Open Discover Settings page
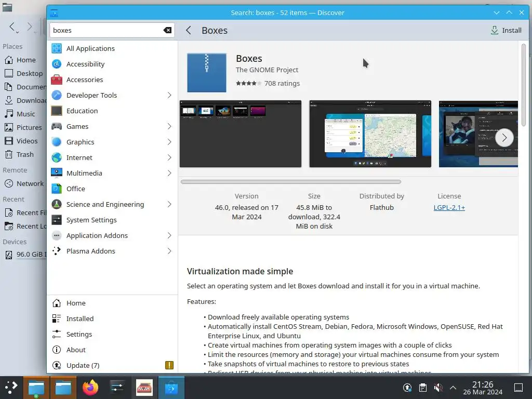Screen dimensions: 532x399 click(112, 334)
